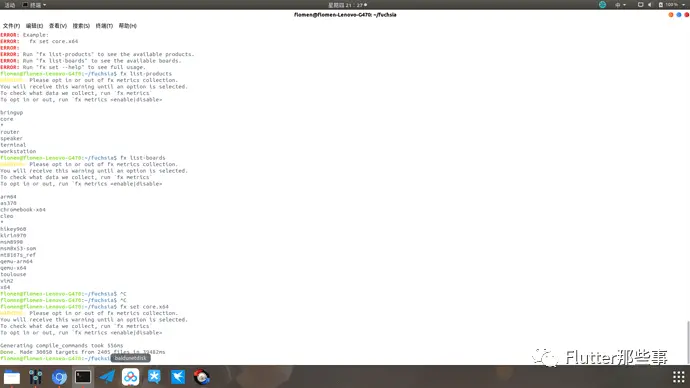Launch the baidunetdisk dock icon
This screenshot has width=690, height=388.
[x=131, y=377]
